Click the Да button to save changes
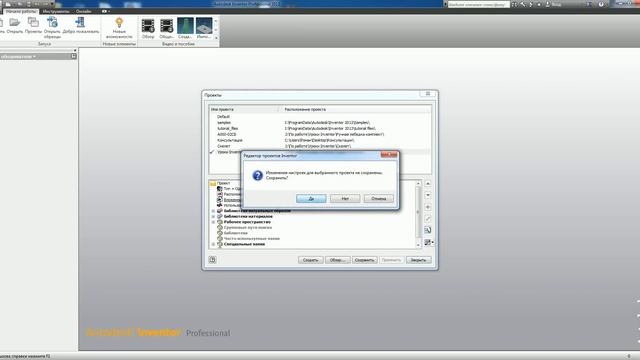Image resolution: width=640 pixels, height=360 pixels. tap(311, 198)
